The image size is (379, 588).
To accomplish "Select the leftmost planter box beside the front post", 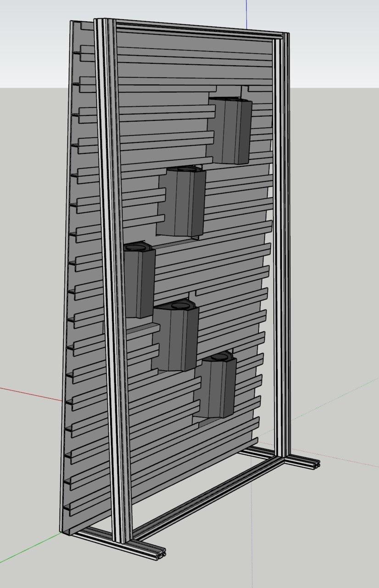I will click(x=139, y=280).
